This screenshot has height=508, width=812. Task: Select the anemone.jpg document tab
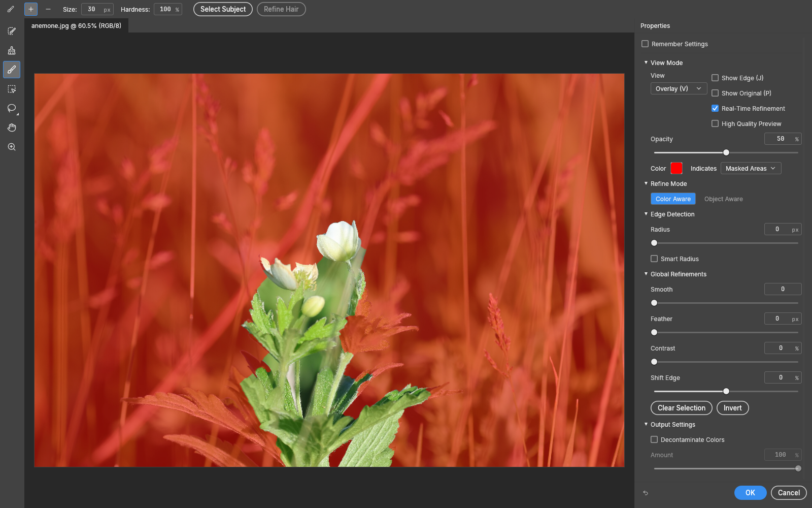pos(76,25)
